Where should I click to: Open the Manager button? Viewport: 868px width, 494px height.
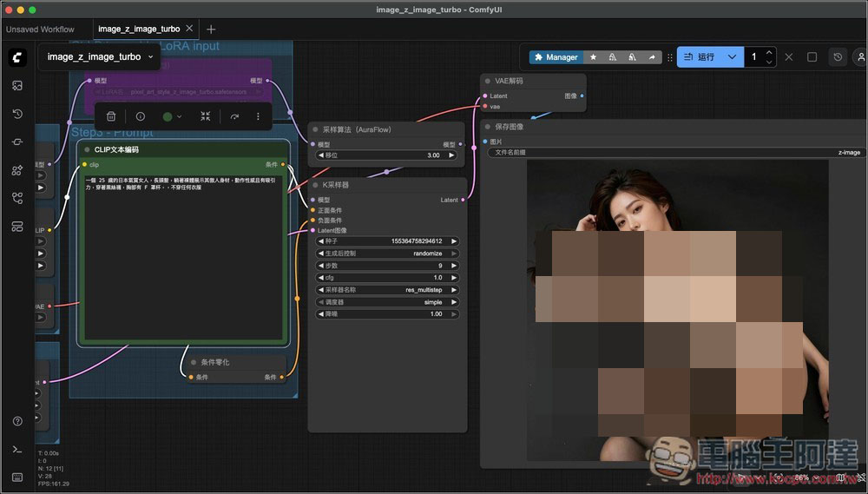click(x=556, y=57)
